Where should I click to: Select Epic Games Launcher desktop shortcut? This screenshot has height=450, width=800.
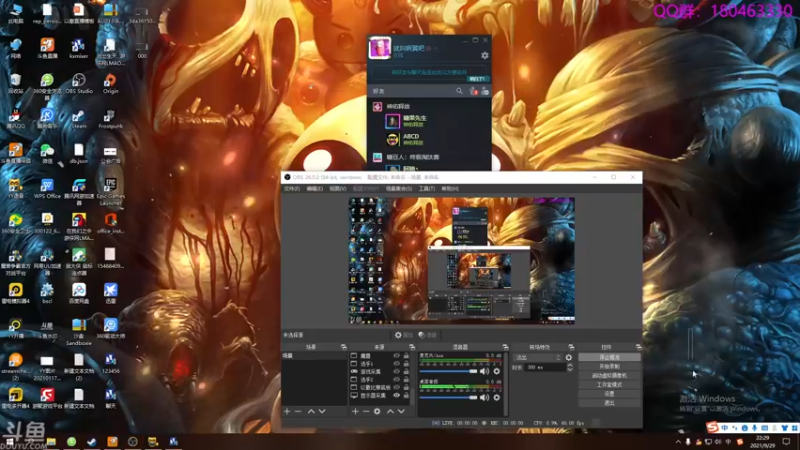point(110,192)
